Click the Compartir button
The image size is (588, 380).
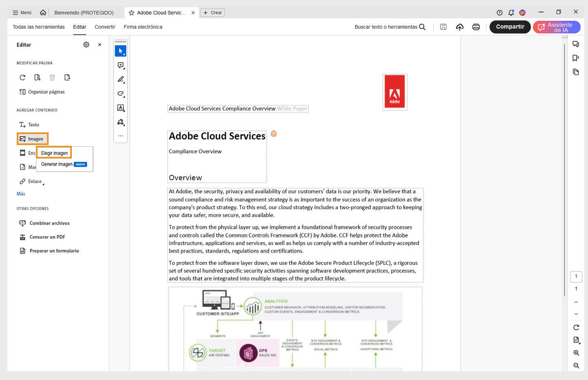click(510, 27)
